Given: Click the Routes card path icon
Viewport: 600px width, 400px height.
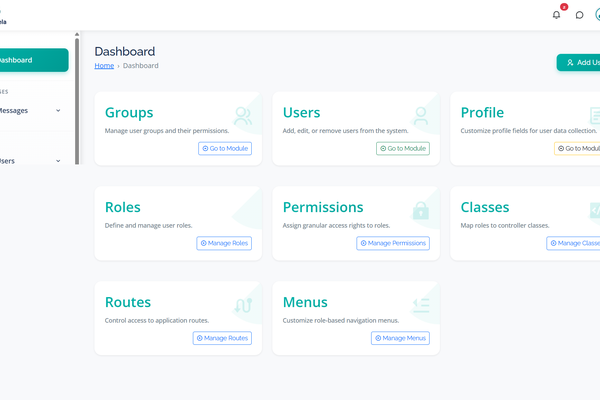Looking at the screenshot, I should [243, 306].
